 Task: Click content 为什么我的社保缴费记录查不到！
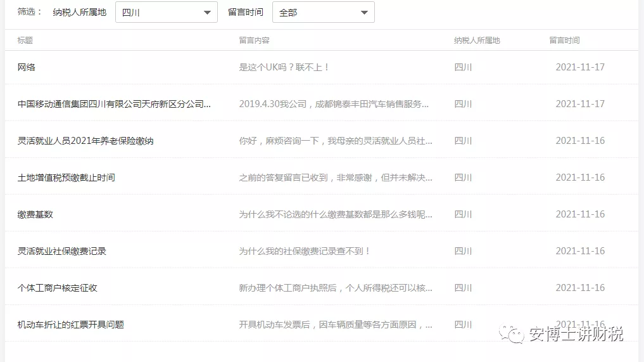305,251
